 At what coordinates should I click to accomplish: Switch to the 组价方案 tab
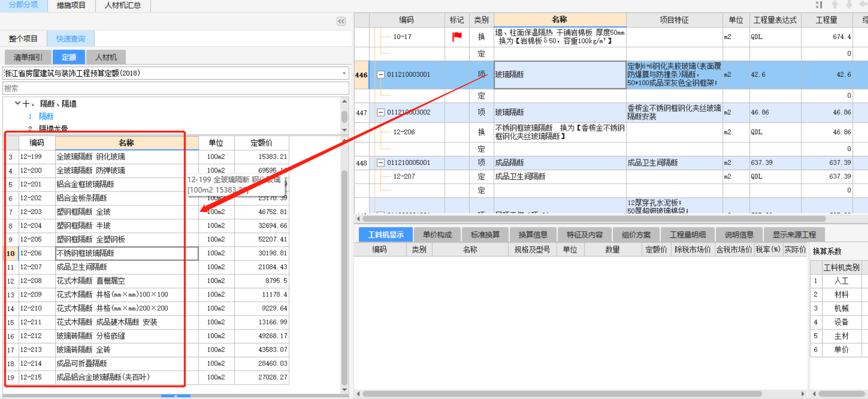636,235
